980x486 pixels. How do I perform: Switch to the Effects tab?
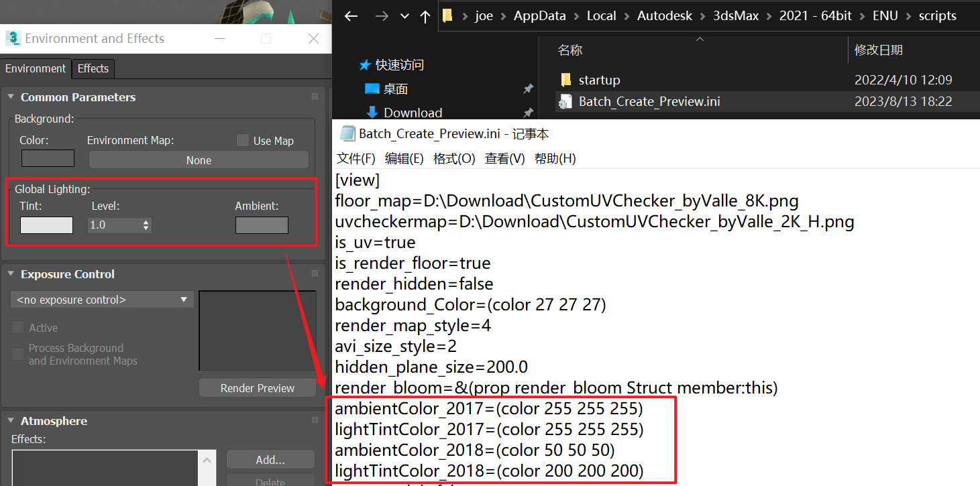93,68
